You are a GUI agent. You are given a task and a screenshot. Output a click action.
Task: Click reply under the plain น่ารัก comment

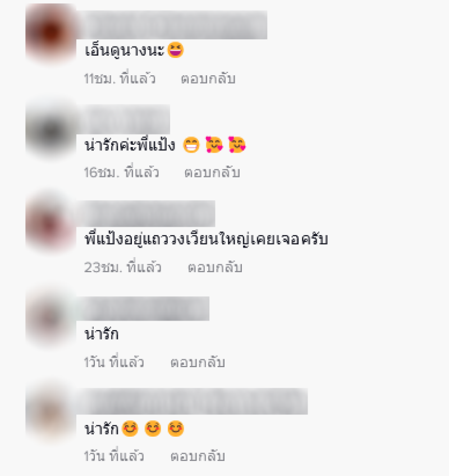coord(198,362)
